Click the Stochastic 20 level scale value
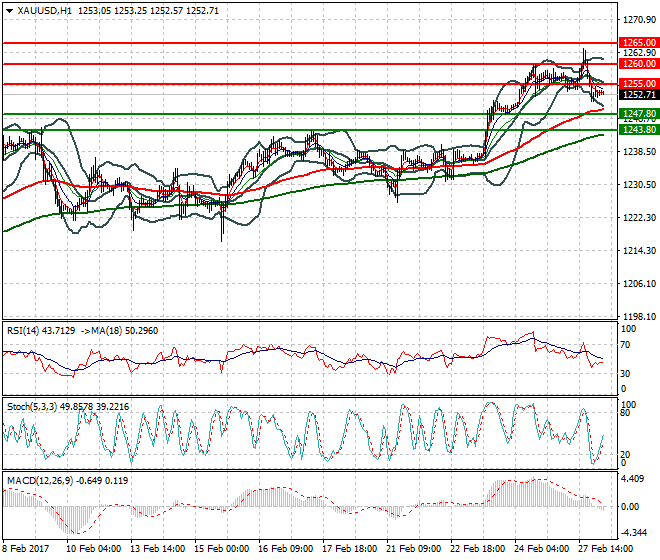The width and height of the screenshot is (660, 560). [625, 455]
